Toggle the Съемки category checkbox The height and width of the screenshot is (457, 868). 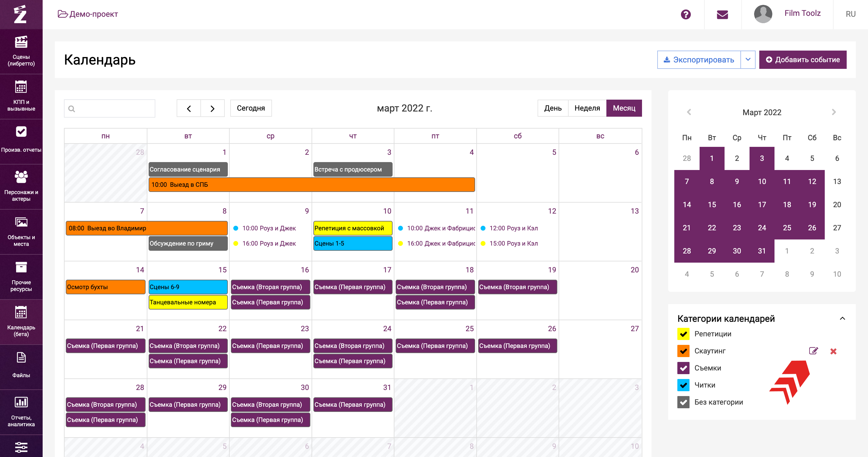point(683,368)
